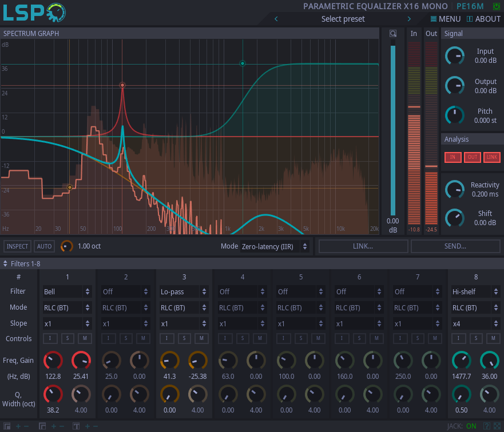Go to the next preset arrow
504x432 pixels.
pyautogui.click(x=409, y=19)
